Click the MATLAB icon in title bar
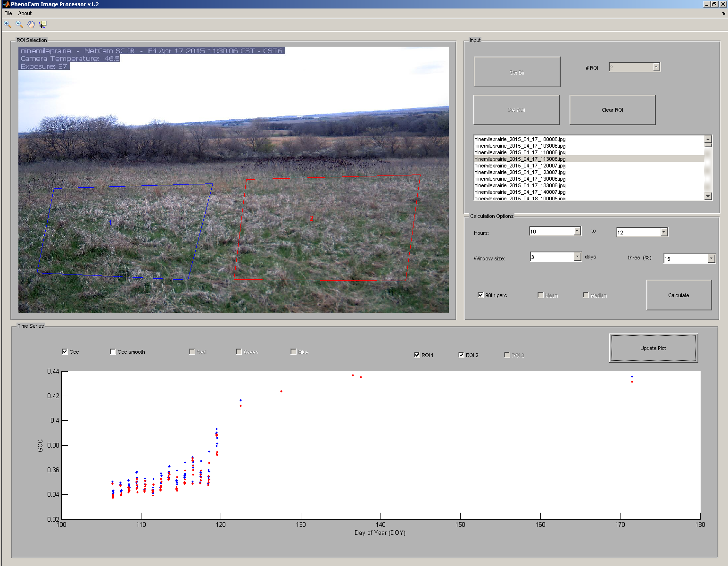The height and width of the screenshot is (566, 728). 6,4
